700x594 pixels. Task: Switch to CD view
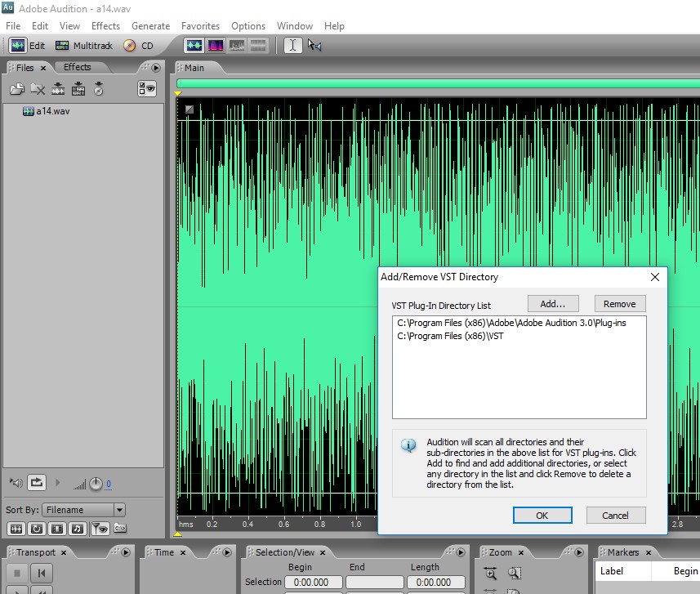pos(138,46)
